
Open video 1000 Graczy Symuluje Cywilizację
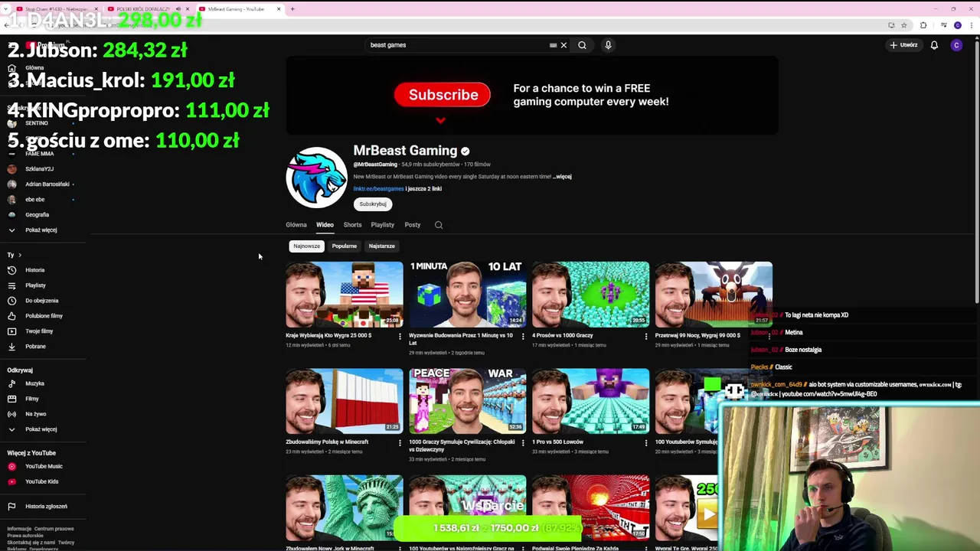coord(467,401)
